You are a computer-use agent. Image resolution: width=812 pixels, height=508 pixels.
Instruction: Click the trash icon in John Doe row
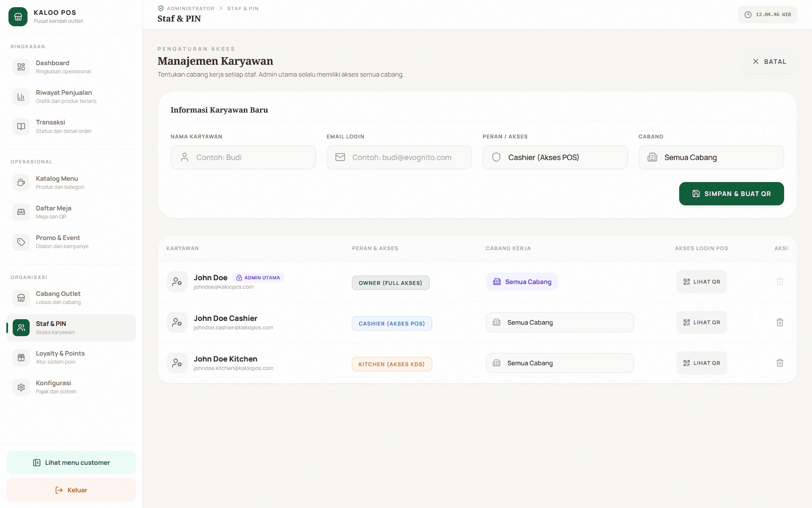point(780,282)
